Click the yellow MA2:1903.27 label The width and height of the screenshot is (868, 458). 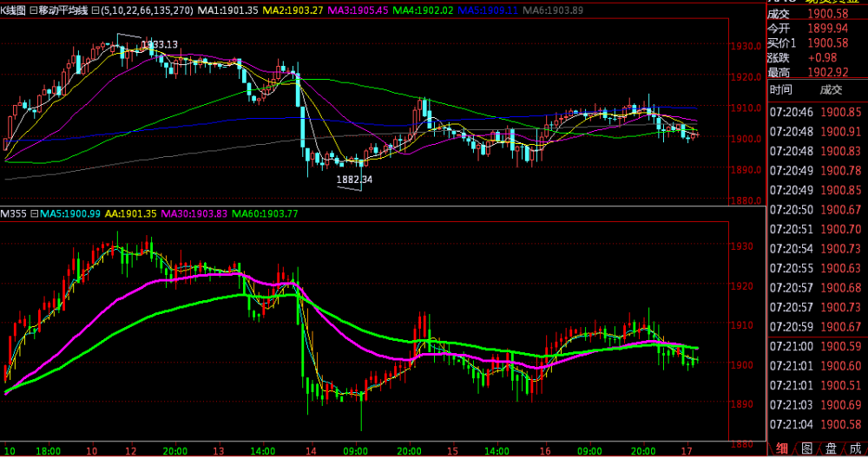pos(291,11)
